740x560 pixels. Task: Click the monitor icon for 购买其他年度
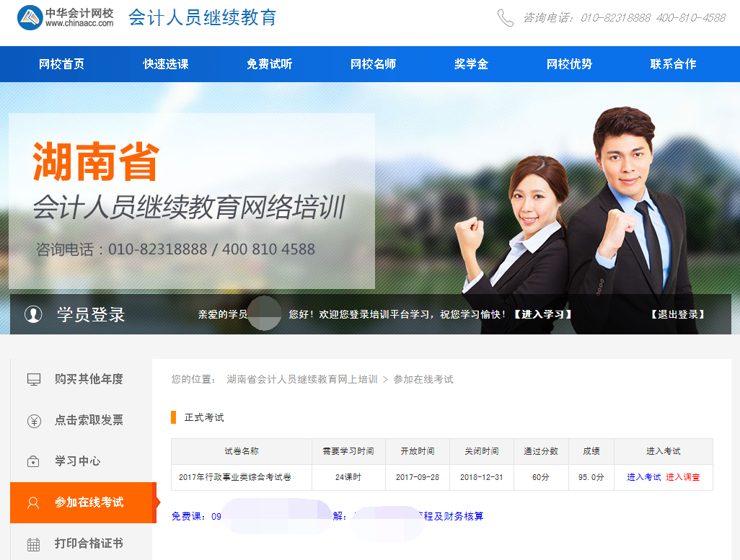coord(34,379)
